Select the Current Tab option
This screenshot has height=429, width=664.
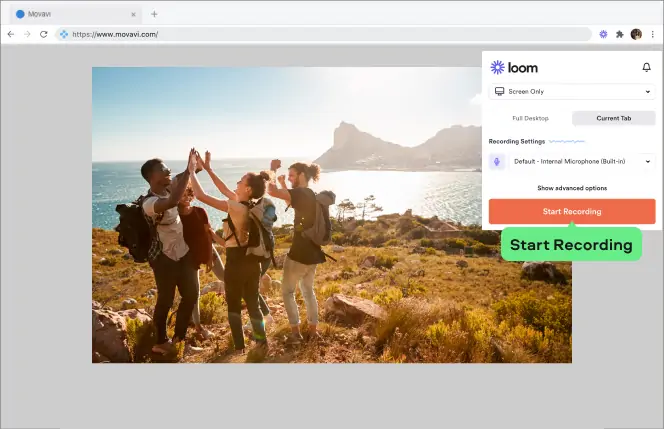coord(614,118)
